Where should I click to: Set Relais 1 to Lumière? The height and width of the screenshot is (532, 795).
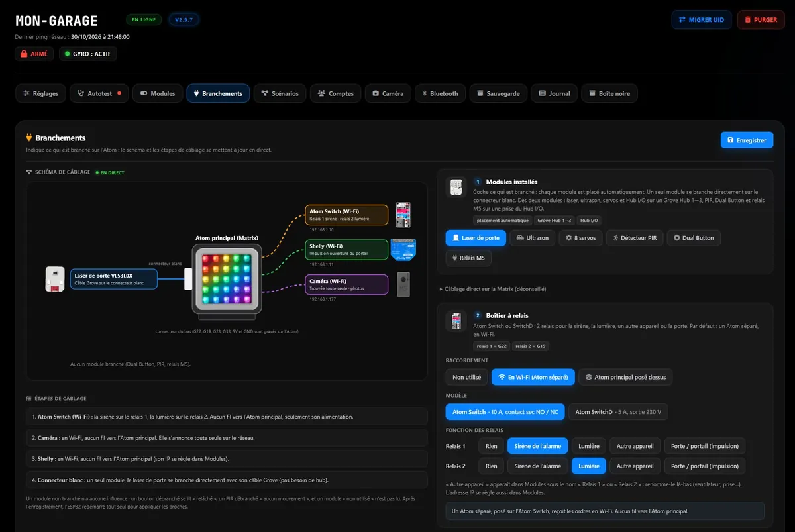click(588, 446)
